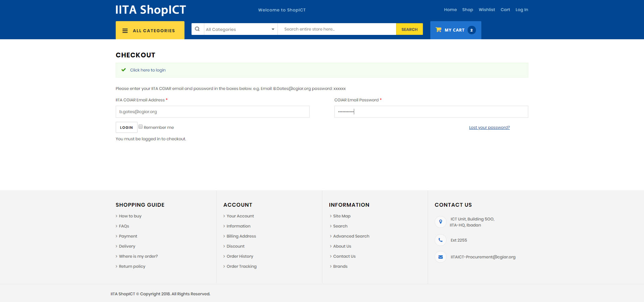Screen dimensions: 644x302
Task: Open the MY CART button
Action: (x=455, y=30)
